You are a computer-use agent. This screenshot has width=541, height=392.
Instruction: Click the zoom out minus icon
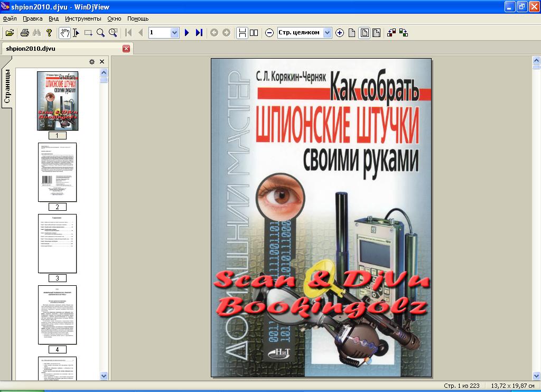coord(269,33)
